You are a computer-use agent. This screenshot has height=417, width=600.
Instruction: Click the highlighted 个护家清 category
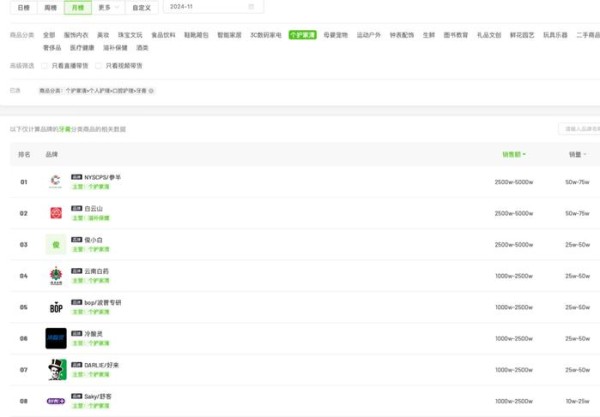[x=302, y=35]
